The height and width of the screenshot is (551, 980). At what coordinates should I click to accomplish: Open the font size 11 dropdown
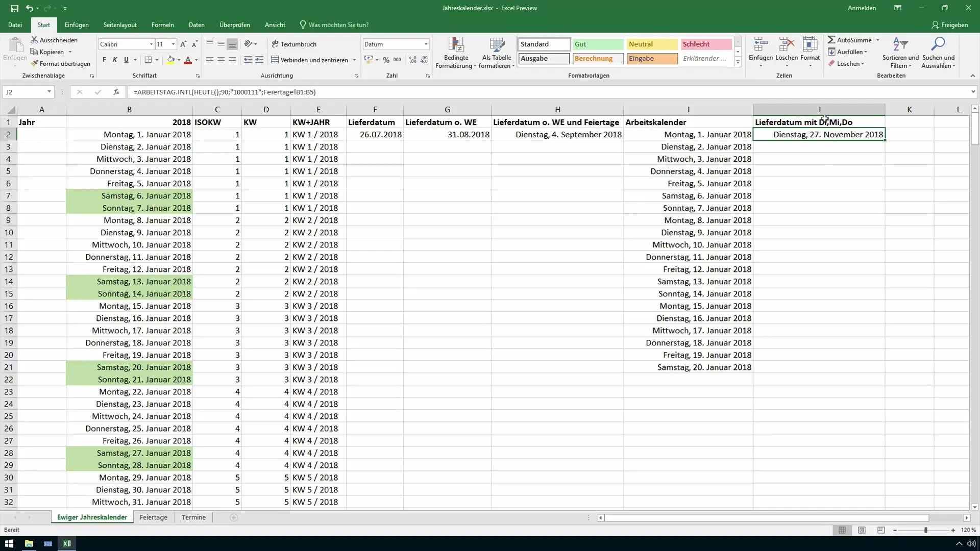click(173, 44)
